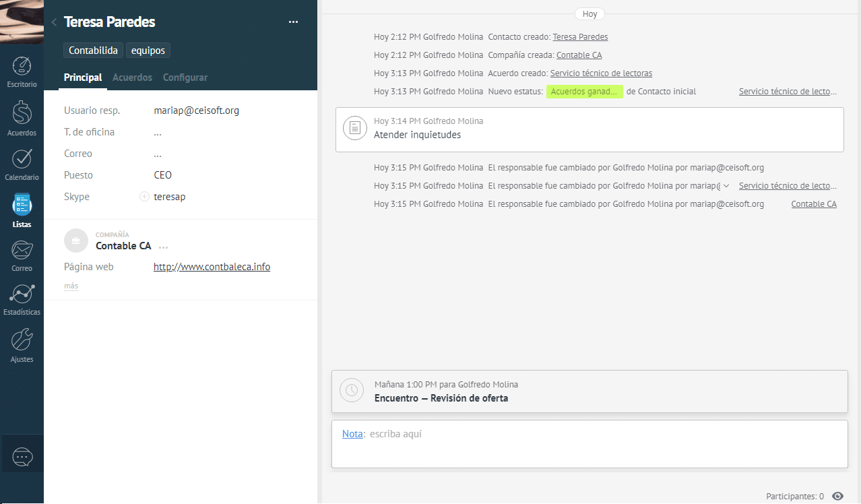Click the green Acuerdos ganad... status label

[x=585, y=92]
